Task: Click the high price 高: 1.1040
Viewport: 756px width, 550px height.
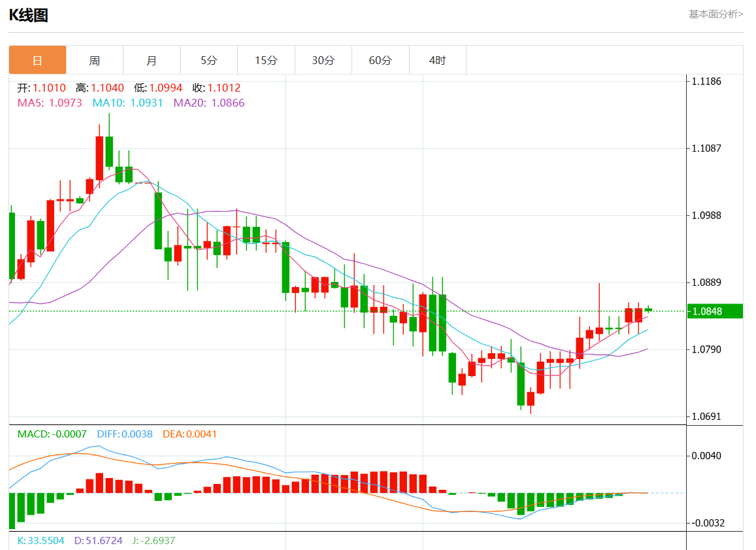Action: (x=100, y=88)
